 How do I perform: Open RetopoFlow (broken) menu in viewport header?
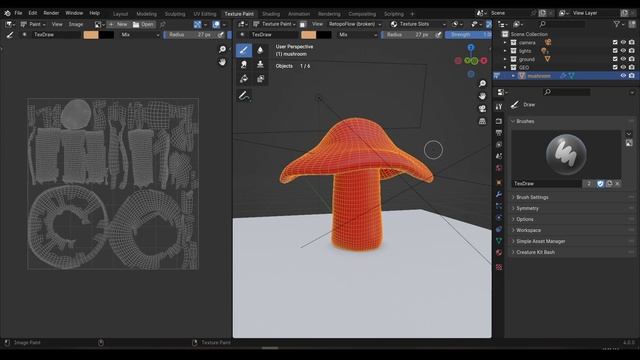pyautogui.click(x=355, y=24)
